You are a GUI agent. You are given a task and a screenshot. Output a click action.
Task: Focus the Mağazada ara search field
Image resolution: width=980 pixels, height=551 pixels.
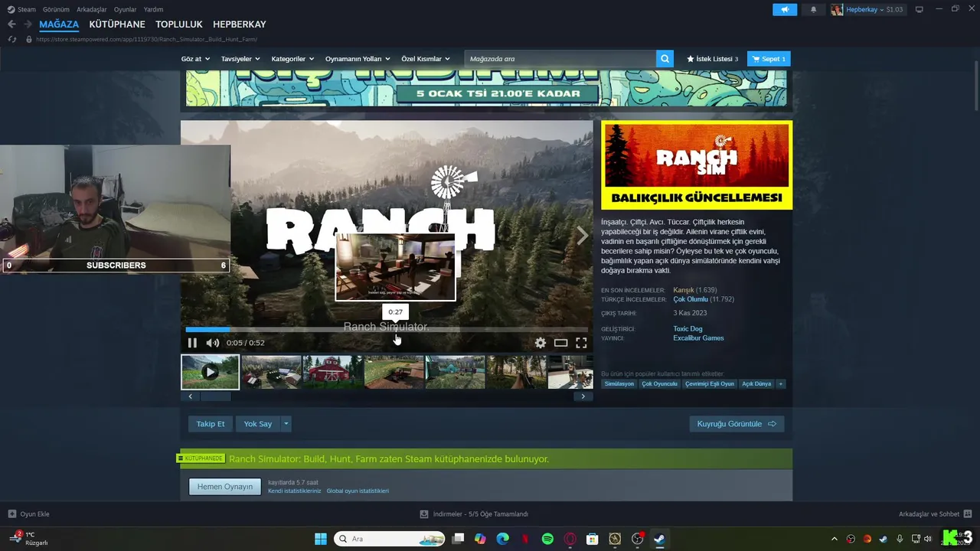tap(560, 59)
